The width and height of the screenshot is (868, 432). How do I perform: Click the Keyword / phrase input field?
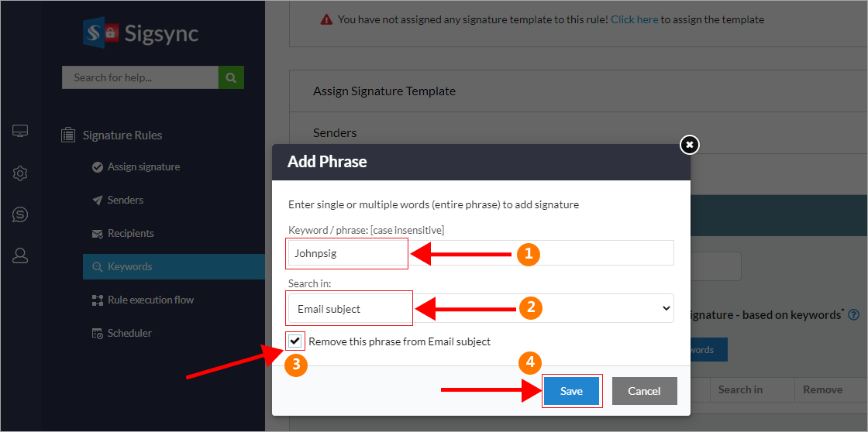pyautogui.click(x=480, y=253)
